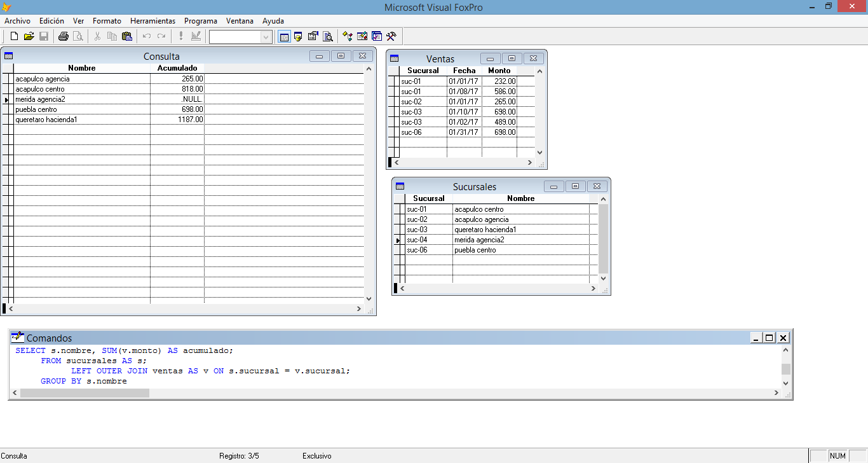This screenshot has height=463, width=868.
Task: Click the Monto column header in Ventas
Action: click(499, 71)
